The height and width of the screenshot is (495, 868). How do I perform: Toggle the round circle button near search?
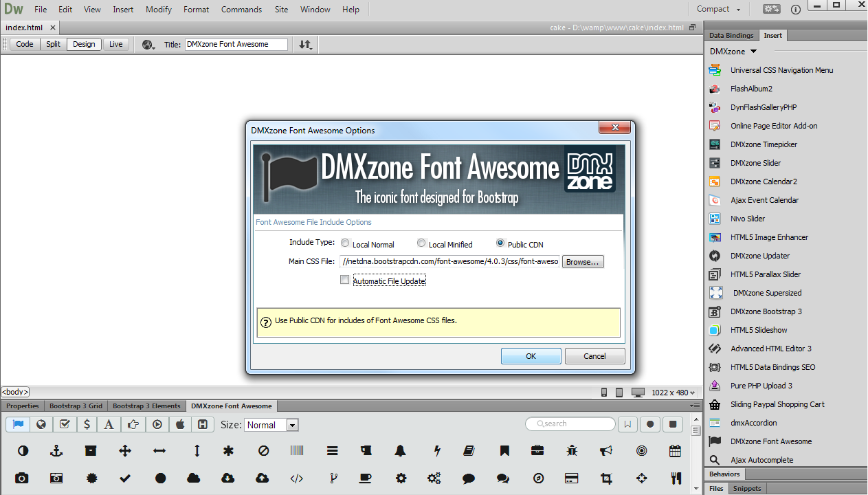click(650, 424)
